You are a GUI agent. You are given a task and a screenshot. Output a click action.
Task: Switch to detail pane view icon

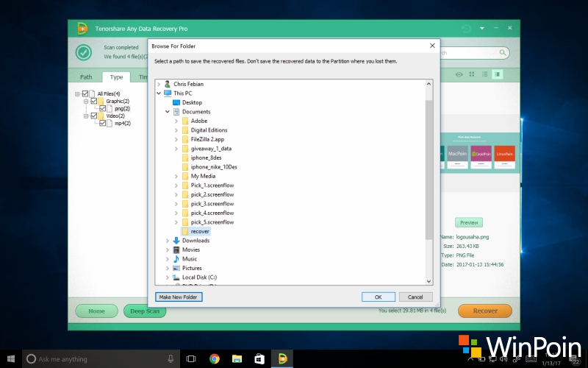click(498, 74)
